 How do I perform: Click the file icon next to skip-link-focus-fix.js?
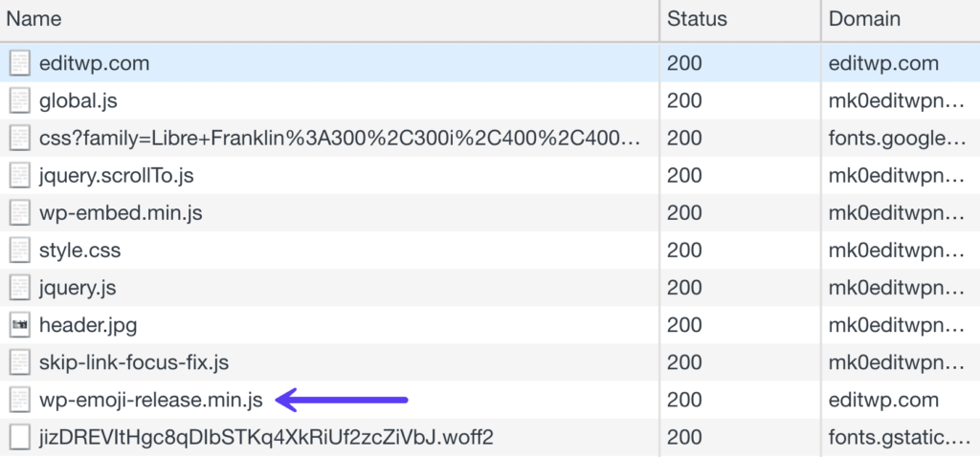[20, 362]
